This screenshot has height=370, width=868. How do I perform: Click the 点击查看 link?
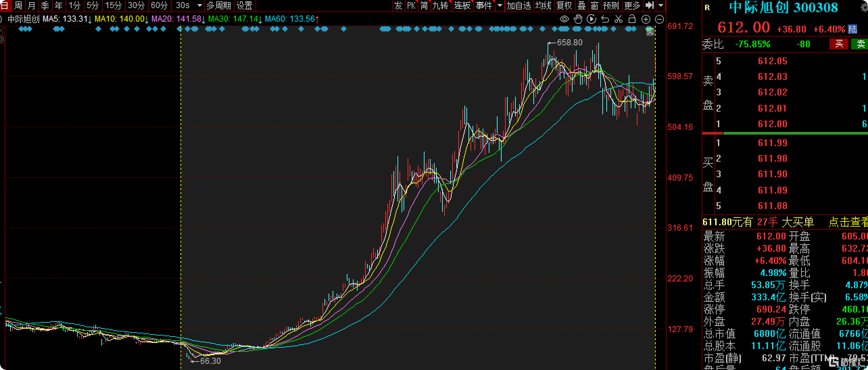tap(848, 222)
